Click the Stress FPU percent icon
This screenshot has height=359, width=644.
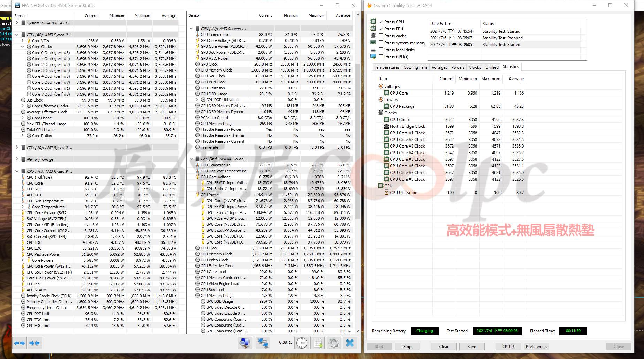click(373, 29)
